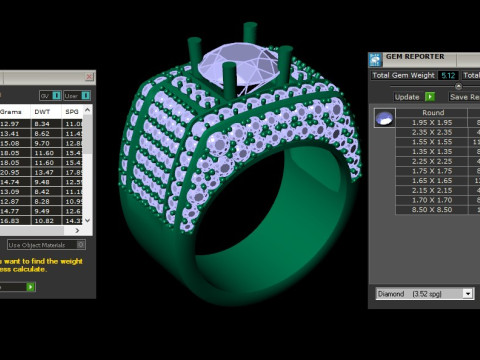Select the 1.95 X 1.95 gem row

[x=432, y=122]
